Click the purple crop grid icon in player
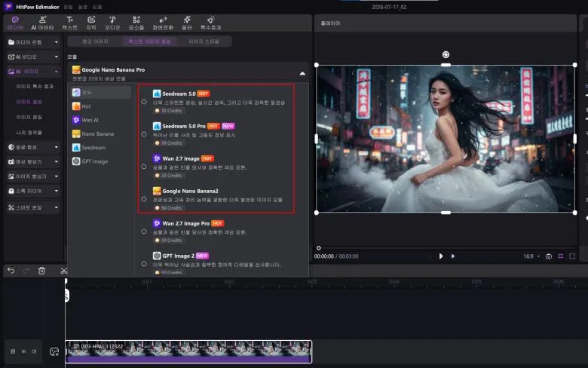Screen dimensions: 588x368 561,256
